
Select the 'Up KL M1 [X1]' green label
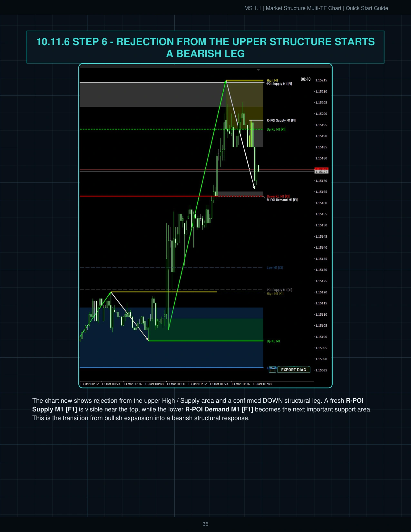(276, 130)
